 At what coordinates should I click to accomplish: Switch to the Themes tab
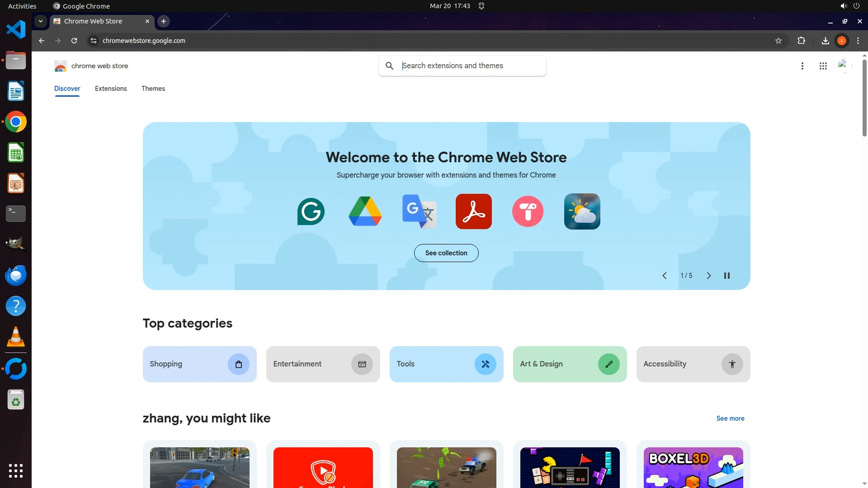pos(153,89)
